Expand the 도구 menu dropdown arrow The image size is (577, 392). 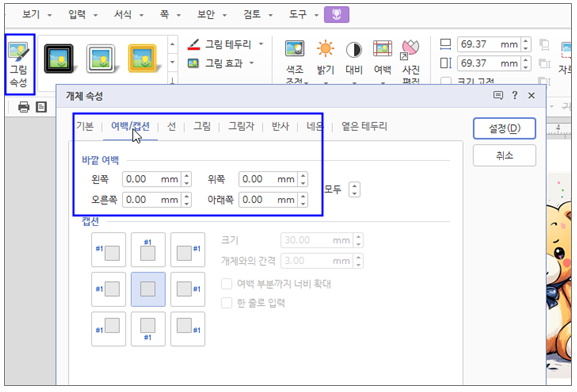pos(316,15)
